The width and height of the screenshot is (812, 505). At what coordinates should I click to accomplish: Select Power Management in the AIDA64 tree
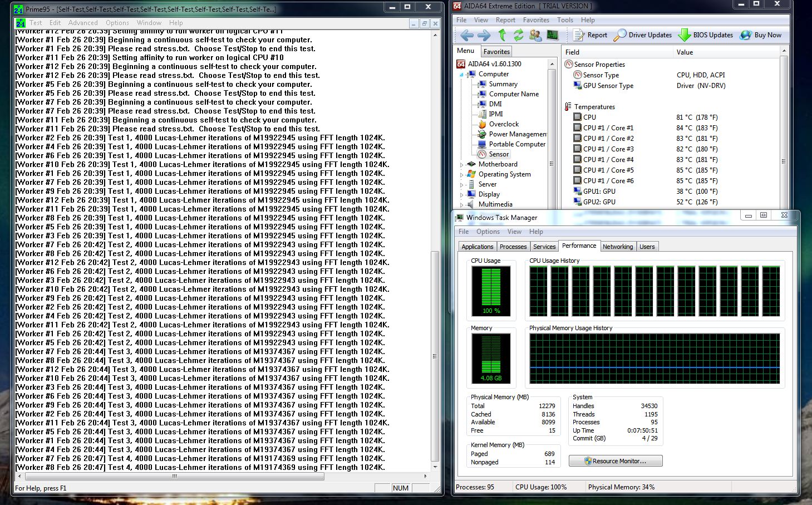(x=513, y=134)
